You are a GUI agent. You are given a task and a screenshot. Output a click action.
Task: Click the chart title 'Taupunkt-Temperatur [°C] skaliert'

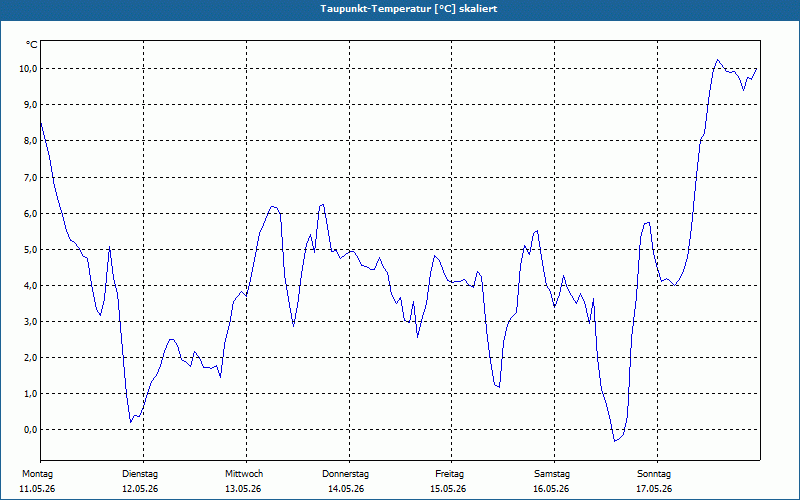(409, 9)
